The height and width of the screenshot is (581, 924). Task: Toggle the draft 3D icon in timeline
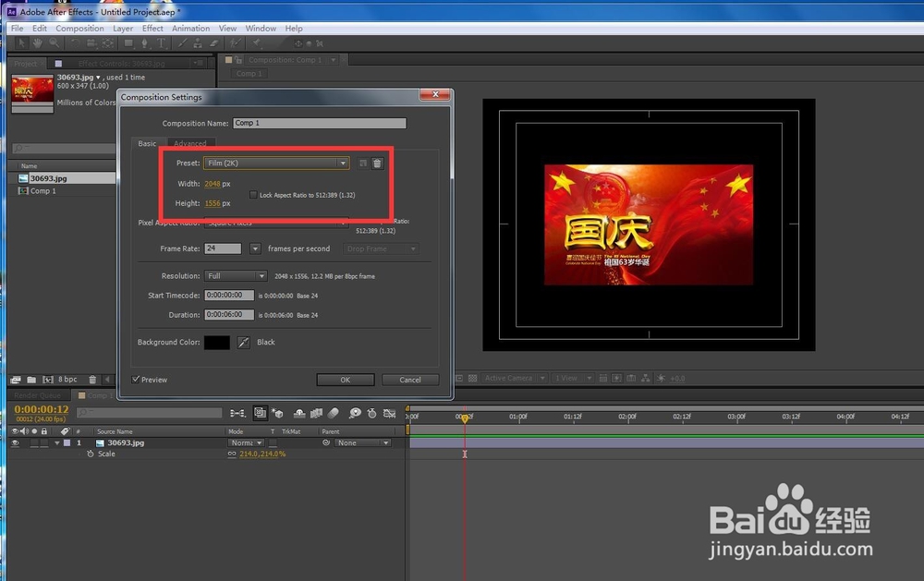click(277, 414)
